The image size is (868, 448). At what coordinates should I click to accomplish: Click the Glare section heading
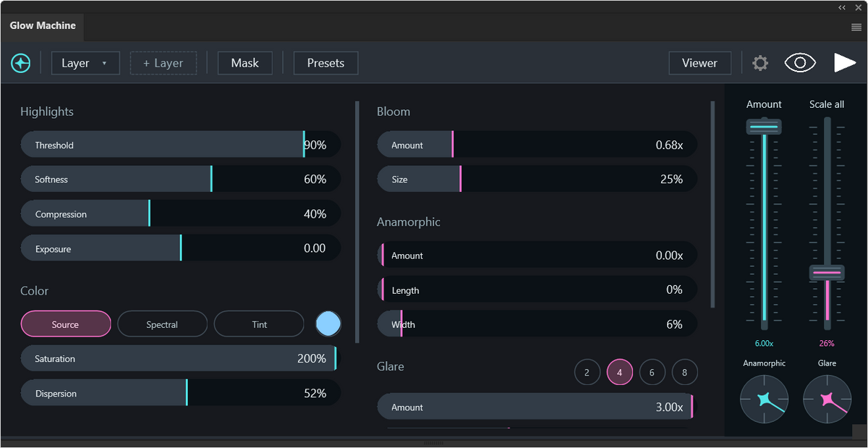[391, 367]
